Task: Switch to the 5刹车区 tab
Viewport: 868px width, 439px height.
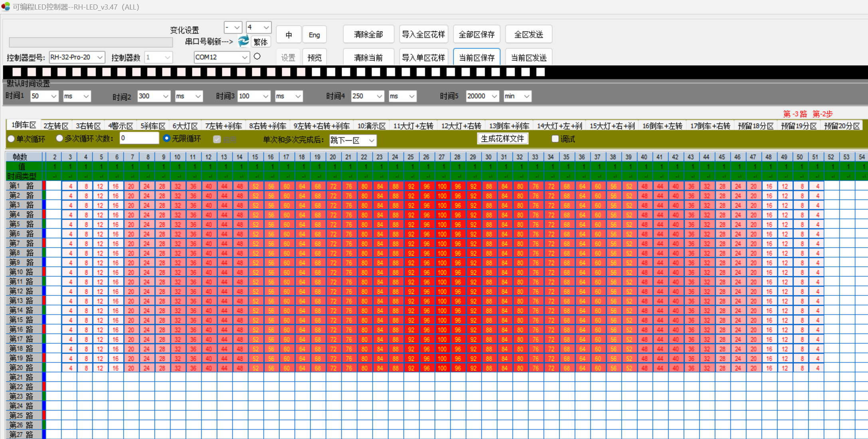Action: pos(152,126)
